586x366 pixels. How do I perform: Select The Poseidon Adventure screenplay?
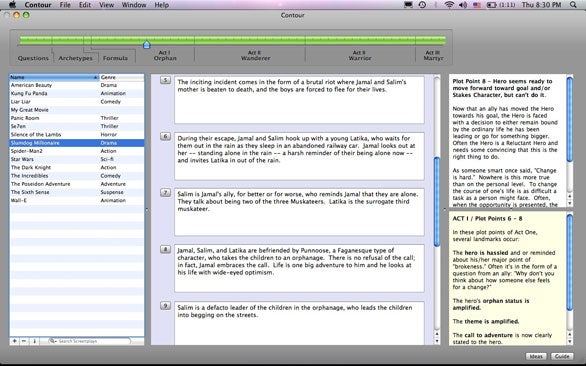click(77, 184)
